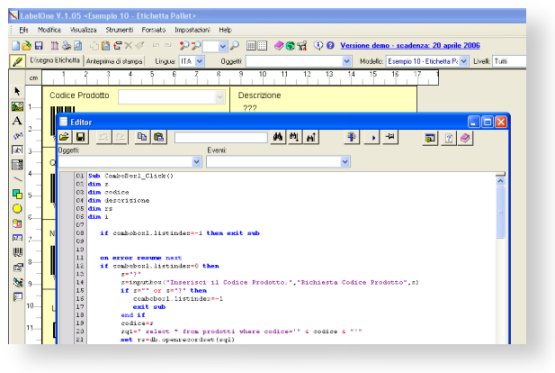The height and width of the screenshot is (373, 555).
Task: Click the Editor vertical scrollbar up arrow
Action: pos(500,181)
